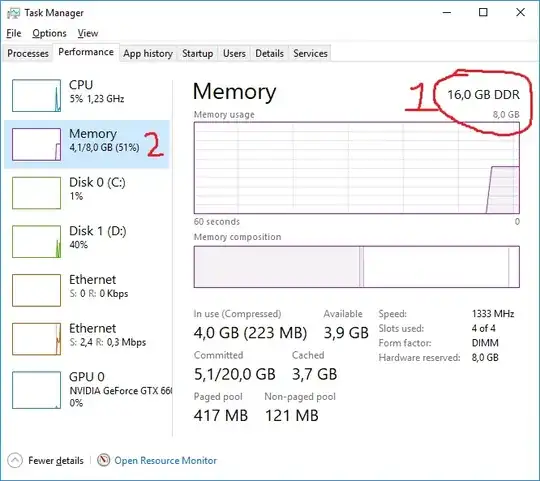Click the Memory composition bar

pyautogui.click(x=357, y=267)
